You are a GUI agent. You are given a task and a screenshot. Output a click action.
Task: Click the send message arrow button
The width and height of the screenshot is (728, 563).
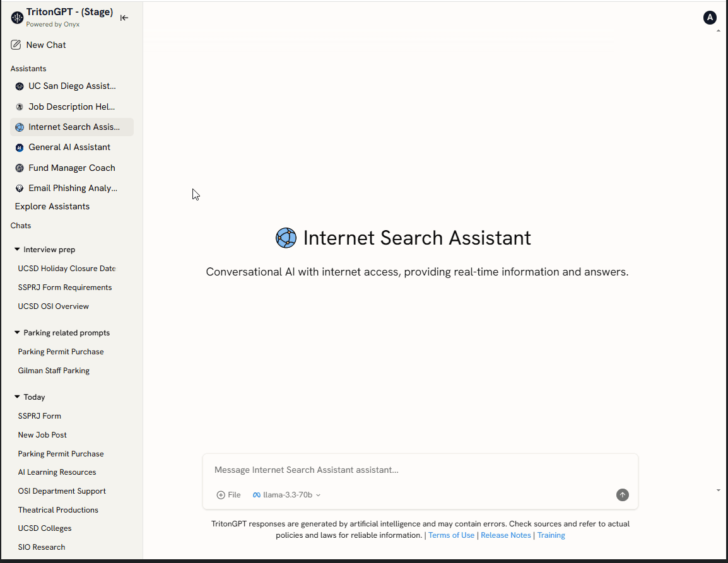pos(623,495)
